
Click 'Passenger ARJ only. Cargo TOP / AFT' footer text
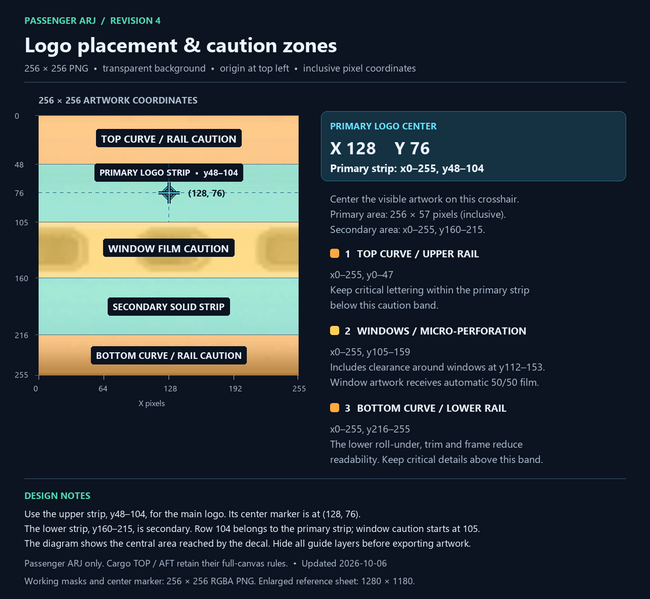point(156,563)
